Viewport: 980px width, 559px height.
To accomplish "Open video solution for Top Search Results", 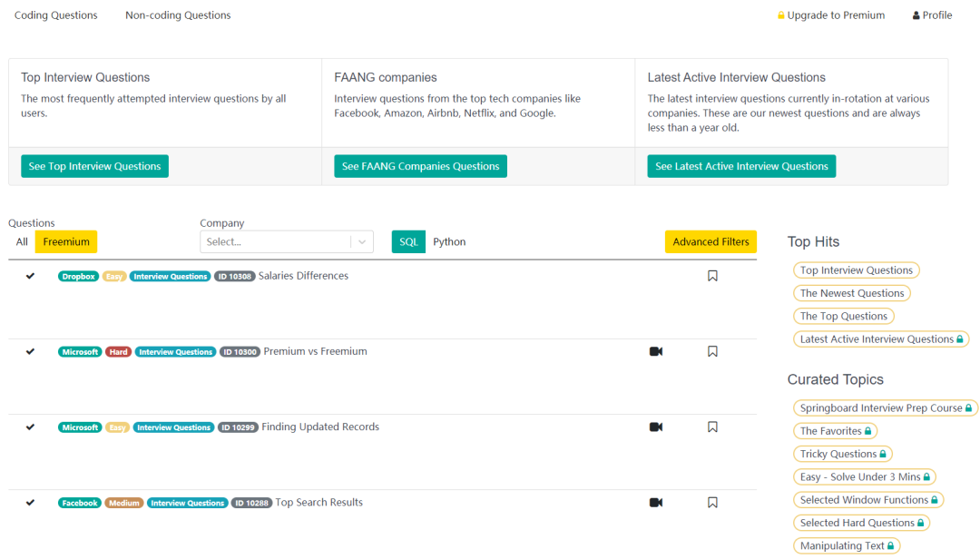I will (x=656, y=502).
